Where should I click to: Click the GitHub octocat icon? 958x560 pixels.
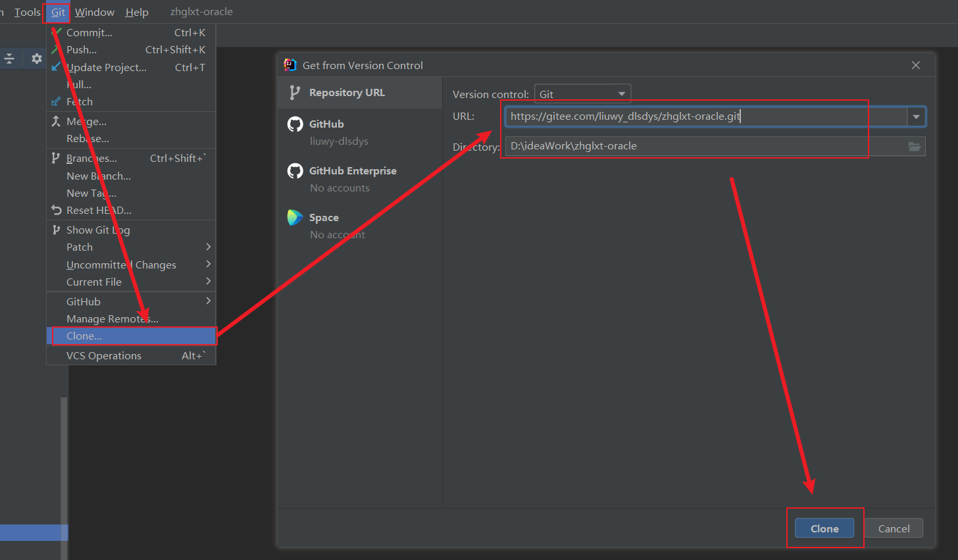click(x=295, y=124)
